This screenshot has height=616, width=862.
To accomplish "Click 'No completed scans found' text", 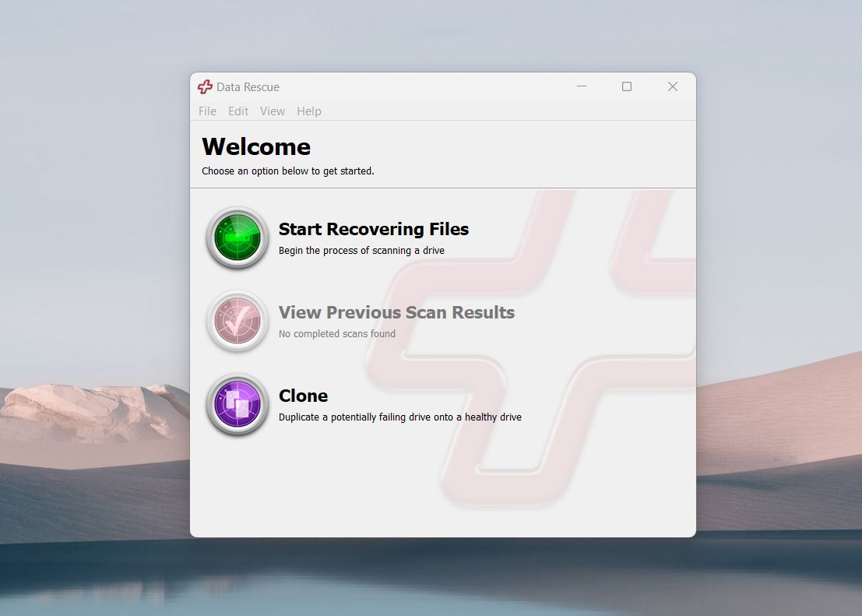I will tap(337, 334).
